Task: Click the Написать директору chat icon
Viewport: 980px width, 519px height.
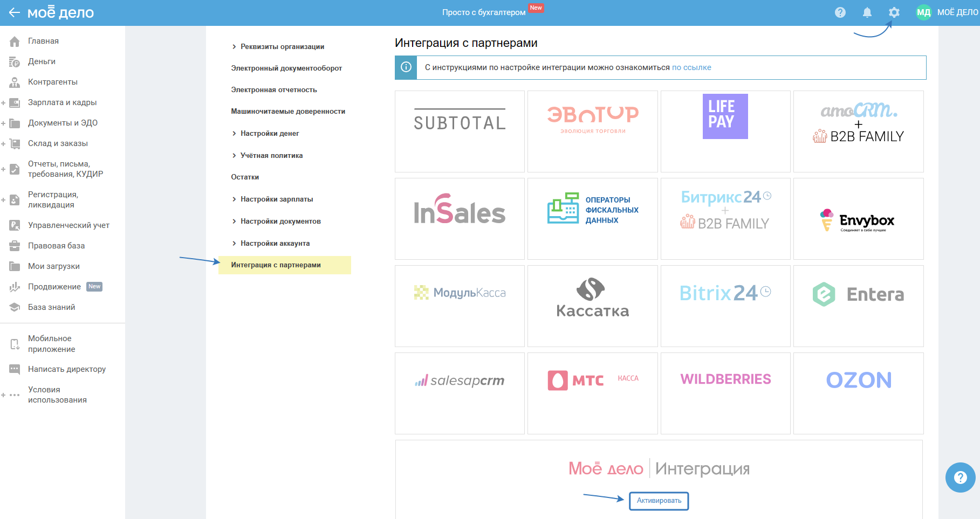Action: click(x=15, y=369)
